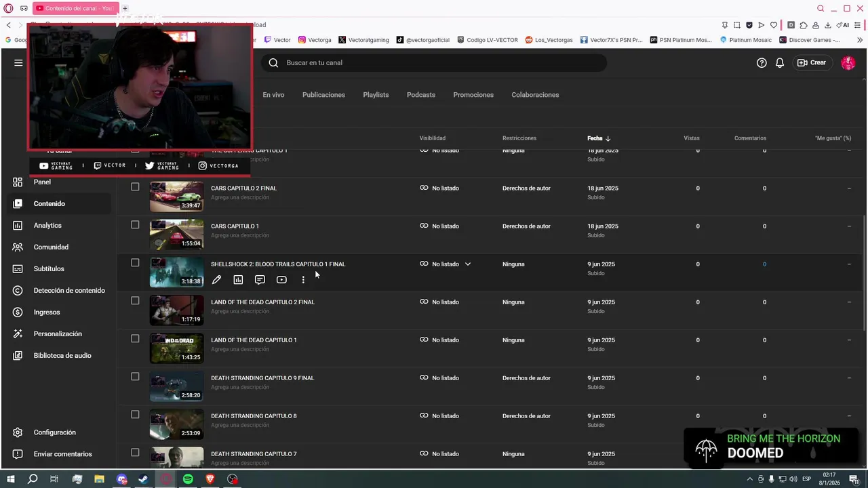868x488 pixels.
Task: Open the Los_Vectorgas bookmark
Action: tap(549, 40)
